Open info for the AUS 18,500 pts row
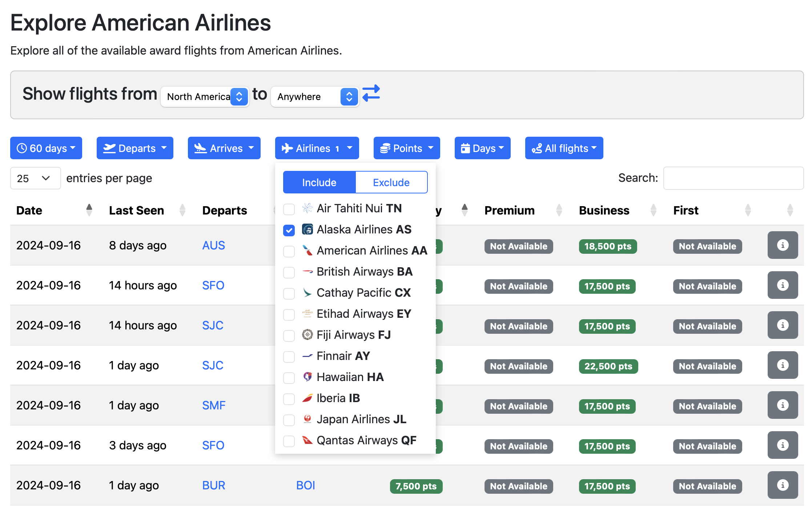812x509 pixels. pos(783,245)
